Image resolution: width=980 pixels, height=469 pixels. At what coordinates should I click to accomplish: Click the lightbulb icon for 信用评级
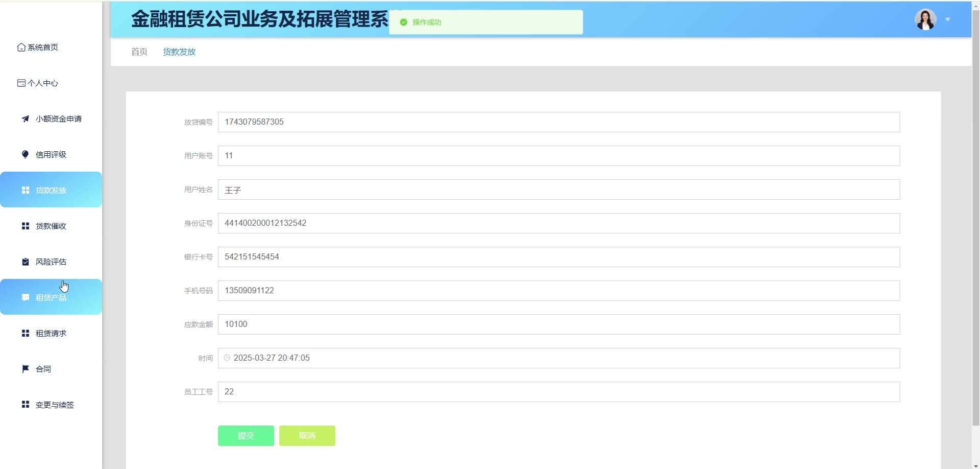coord(26,155)
